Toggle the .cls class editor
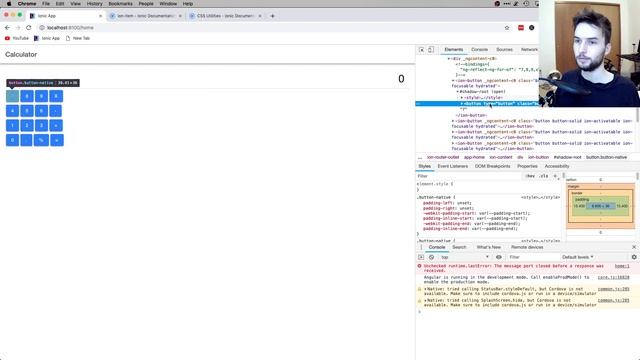This screenshot has width=640, height=360. click(544, 176)
